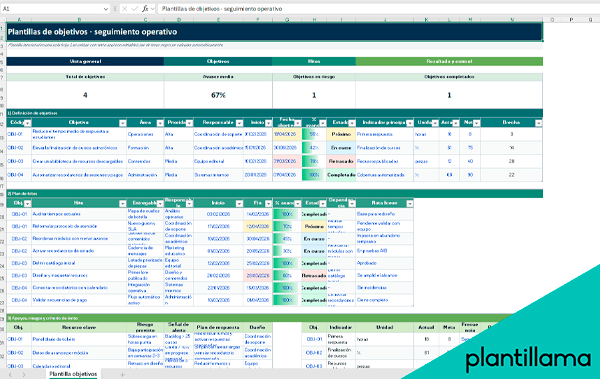Click the next sheet navigation arrow

click(x=24, y=374)
